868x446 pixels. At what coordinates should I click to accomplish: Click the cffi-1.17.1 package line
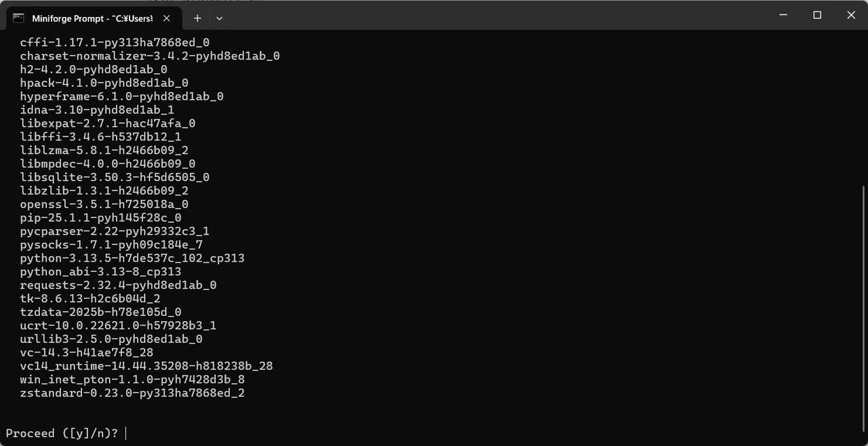[115, 42]
